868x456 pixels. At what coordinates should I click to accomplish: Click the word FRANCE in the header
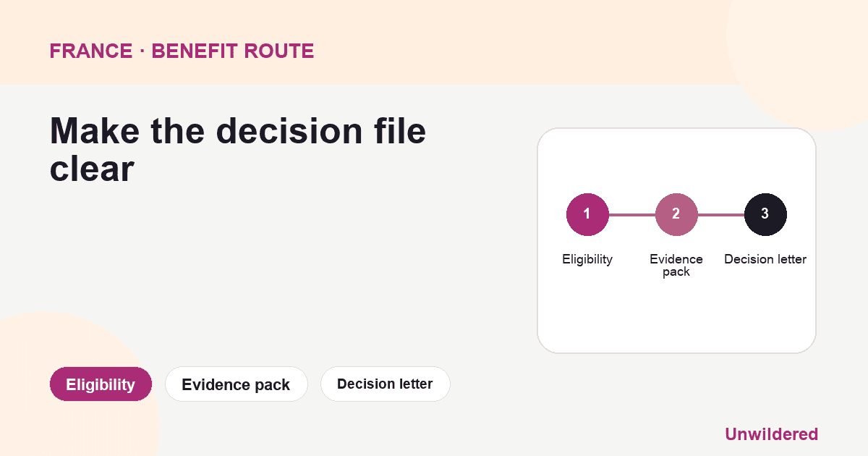pos(91,51)
